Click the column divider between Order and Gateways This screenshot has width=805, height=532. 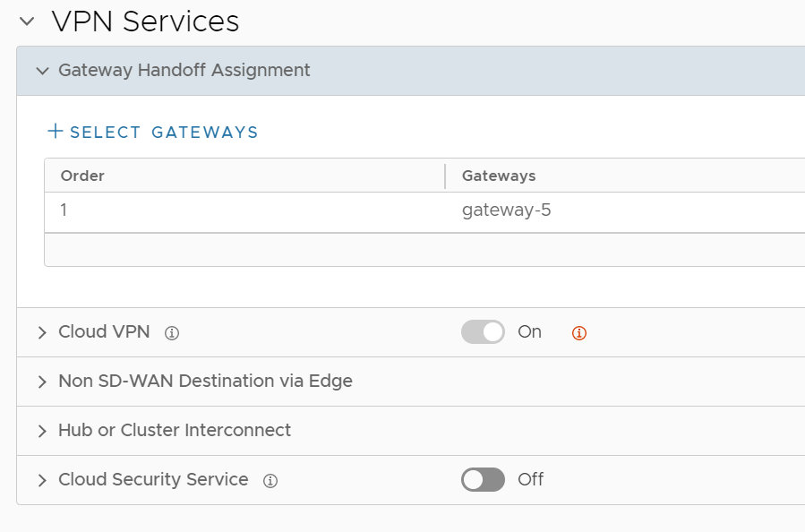(445, 176)
